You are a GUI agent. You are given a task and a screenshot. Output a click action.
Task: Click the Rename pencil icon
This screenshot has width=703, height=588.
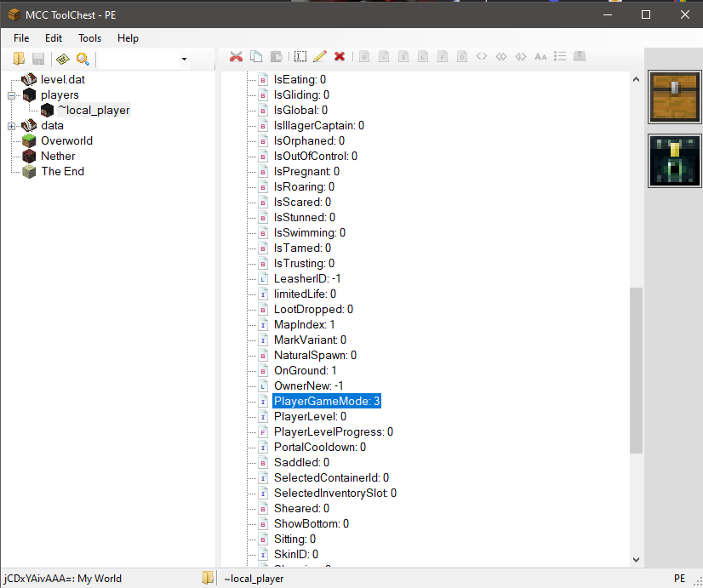pyautogui.click(x=320, y=57)
